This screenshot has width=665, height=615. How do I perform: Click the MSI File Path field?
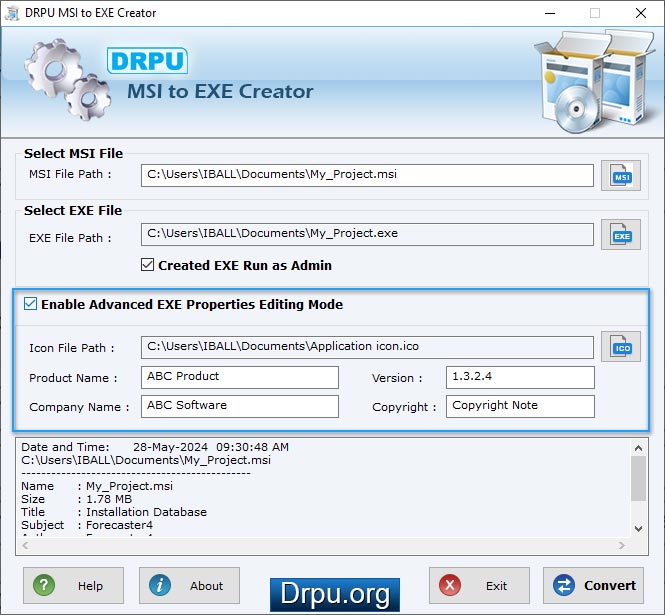click(367, 175)
